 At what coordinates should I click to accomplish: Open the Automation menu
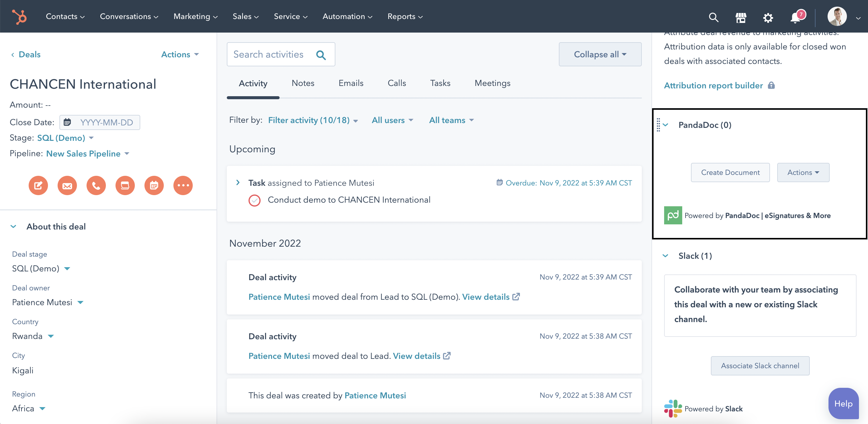pos(347,17)
